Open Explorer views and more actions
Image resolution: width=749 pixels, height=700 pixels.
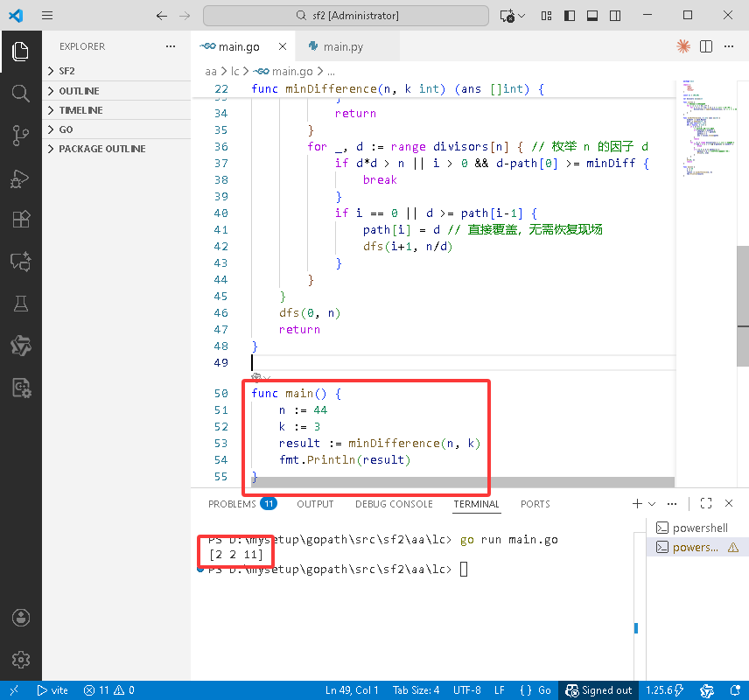coord(171,46)
